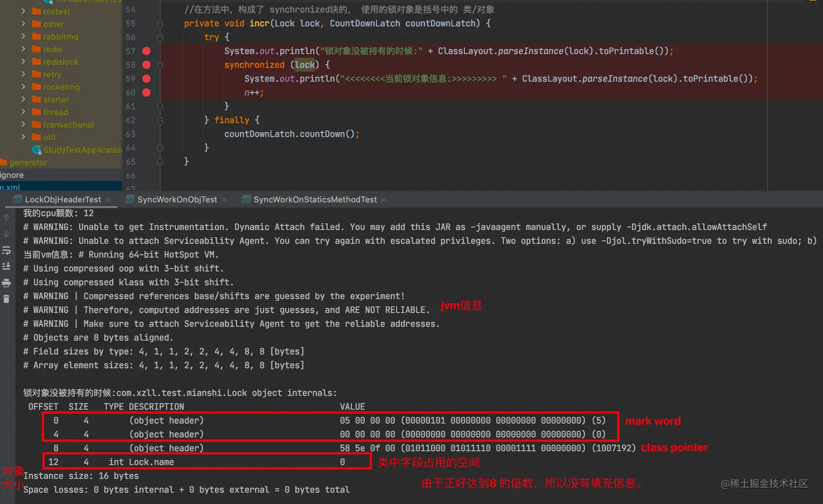Toggle the soft-wrap icon in the console
The width and height of the screenshot is (823, 504).
point(7,250)
